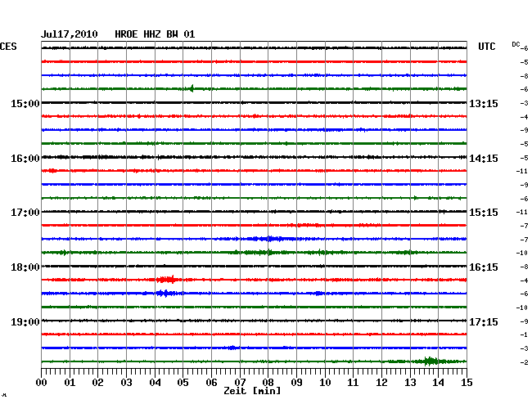Click the "16:15" UTC time label
This screenshot has width=532, height=404.
484,267
